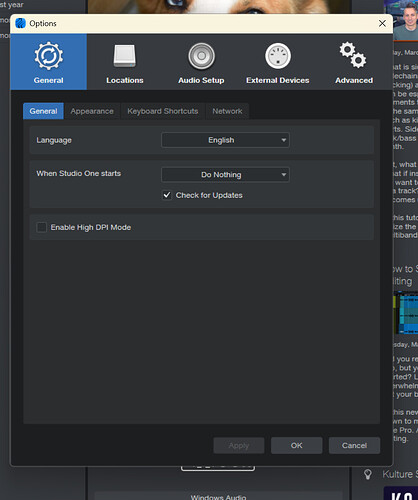This screenshot has width=418, height=500.
Task: Click the OK button
Action: 297,445
